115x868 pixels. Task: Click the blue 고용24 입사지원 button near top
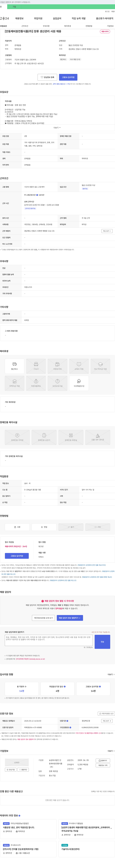point(68,77)
